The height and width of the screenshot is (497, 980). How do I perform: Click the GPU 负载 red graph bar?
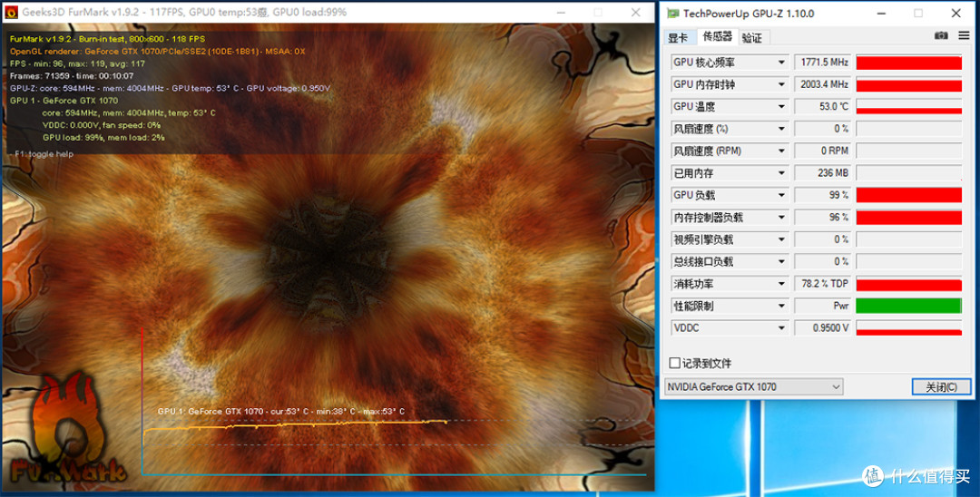[x=908, y=195]
